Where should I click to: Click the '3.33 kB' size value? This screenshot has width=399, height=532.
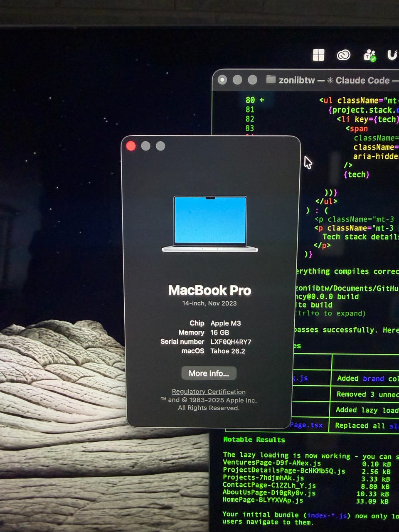point(376,479)
